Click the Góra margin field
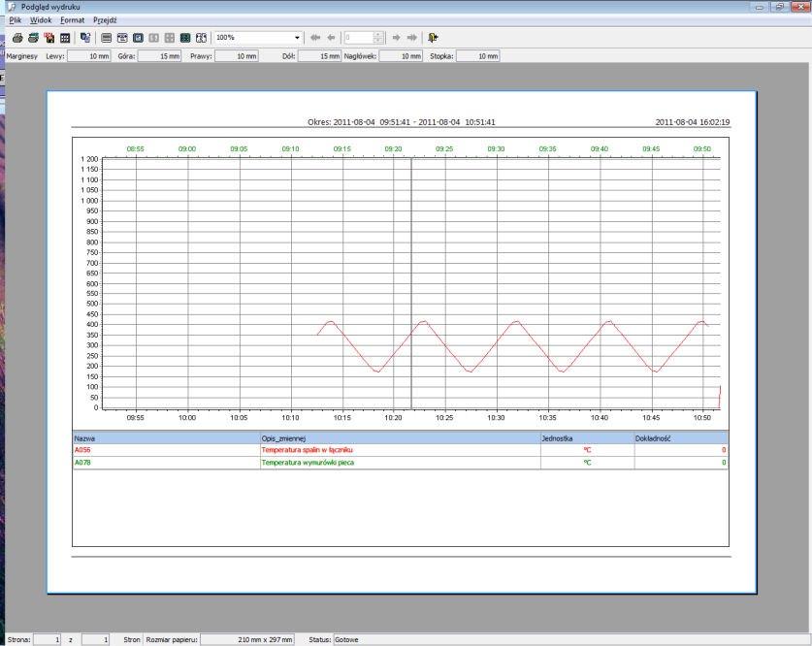This screenshot has height=646, width=812. [159, 56]
